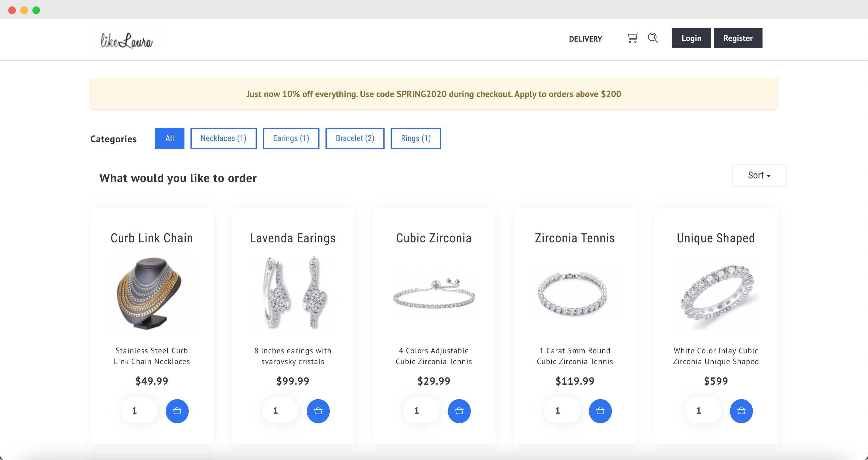Add Lavenda Earings to basket
The height and width of the screenshot is (460, 868).
coord(318,411)
